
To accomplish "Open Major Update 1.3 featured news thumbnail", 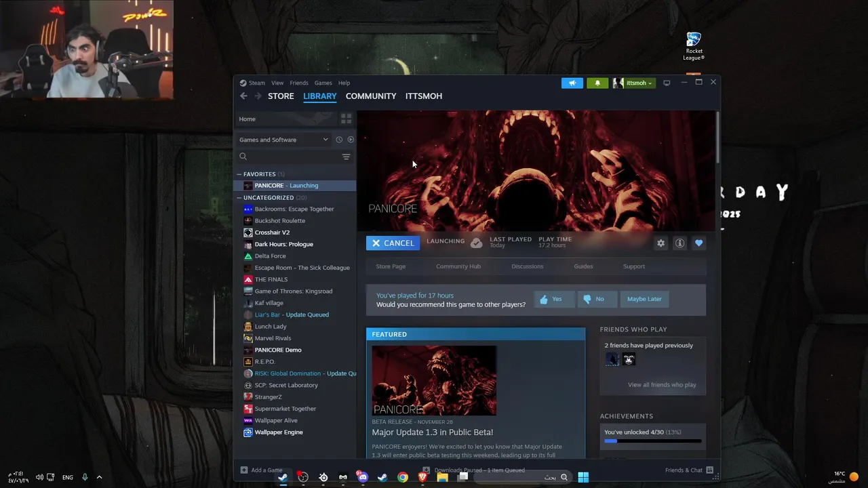I will click(434, 380).
